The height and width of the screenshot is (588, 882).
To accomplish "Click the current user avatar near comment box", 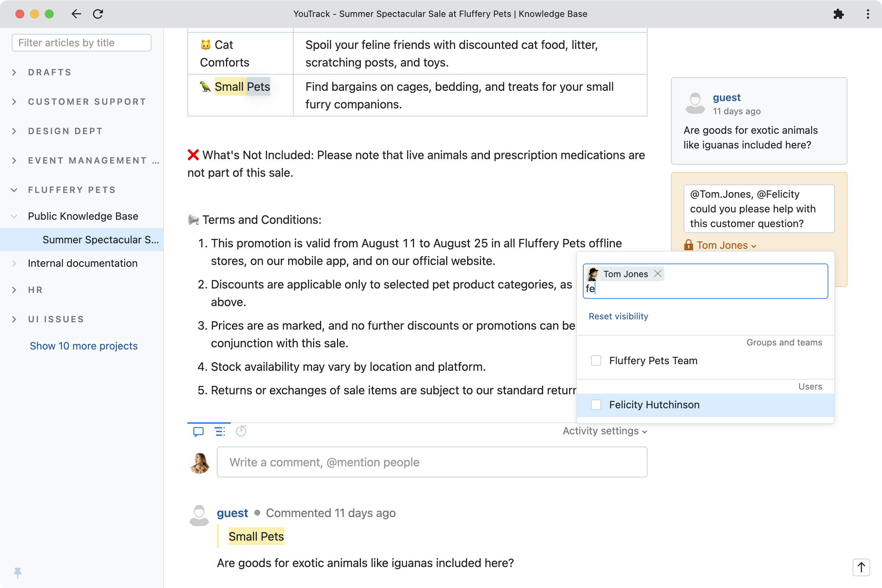I will pyautogui.click(x=200, y=463).
